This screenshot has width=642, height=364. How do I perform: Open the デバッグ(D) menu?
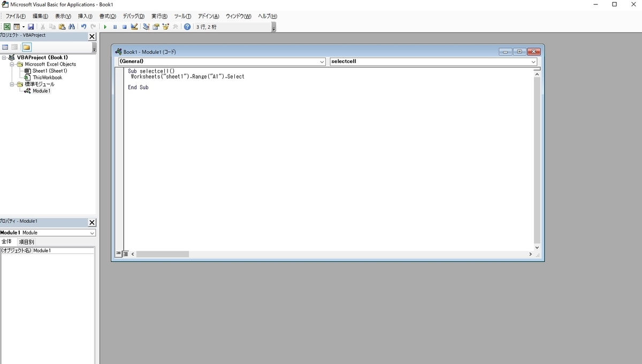134,16
